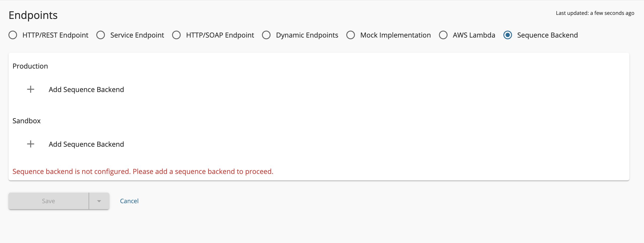
Task: Select the AWS Lambda endpoint type
Action: click(x=443, y=35)
